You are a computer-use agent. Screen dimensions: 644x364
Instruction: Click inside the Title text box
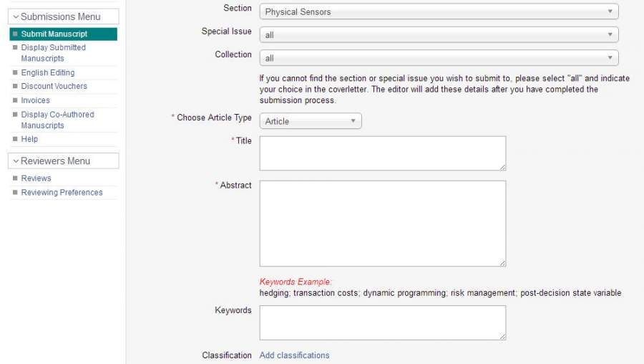pyautogui.click(x=382, y=153)
